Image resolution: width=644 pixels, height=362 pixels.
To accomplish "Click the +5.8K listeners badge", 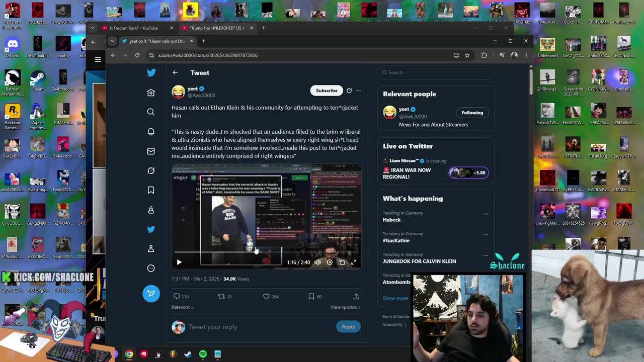I will click(468, 172).
